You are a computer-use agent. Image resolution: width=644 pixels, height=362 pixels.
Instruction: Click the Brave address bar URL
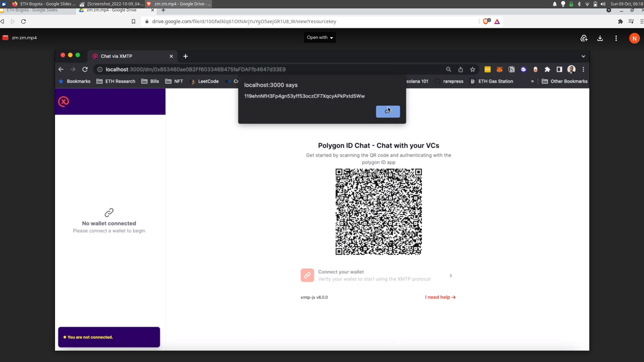click(244, 21)
